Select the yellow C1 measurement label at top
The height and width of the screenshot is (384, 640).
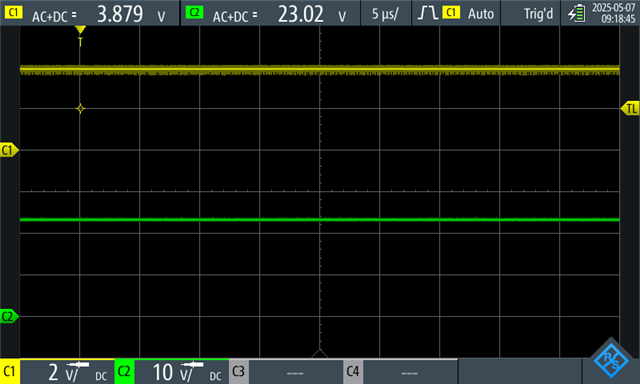click(13, 12)
